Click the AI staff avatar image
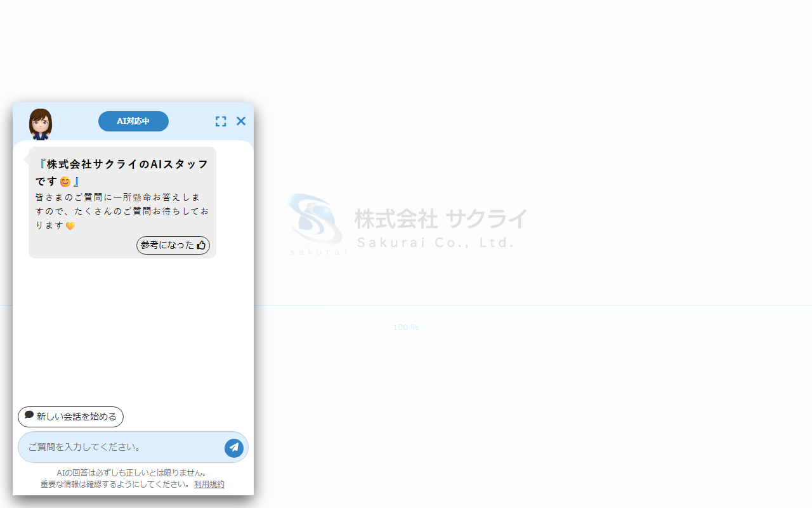Viewport: 812px width, 508px height. coord(41,124)
